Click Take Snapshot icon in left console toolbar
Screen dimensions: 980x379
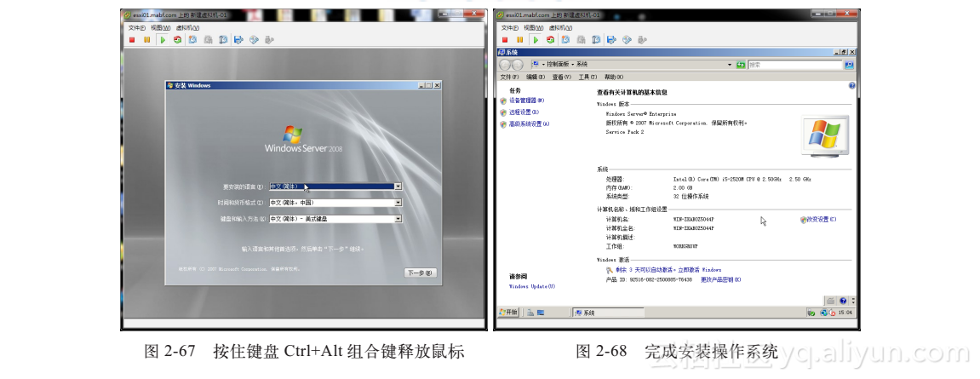point(192,39)
